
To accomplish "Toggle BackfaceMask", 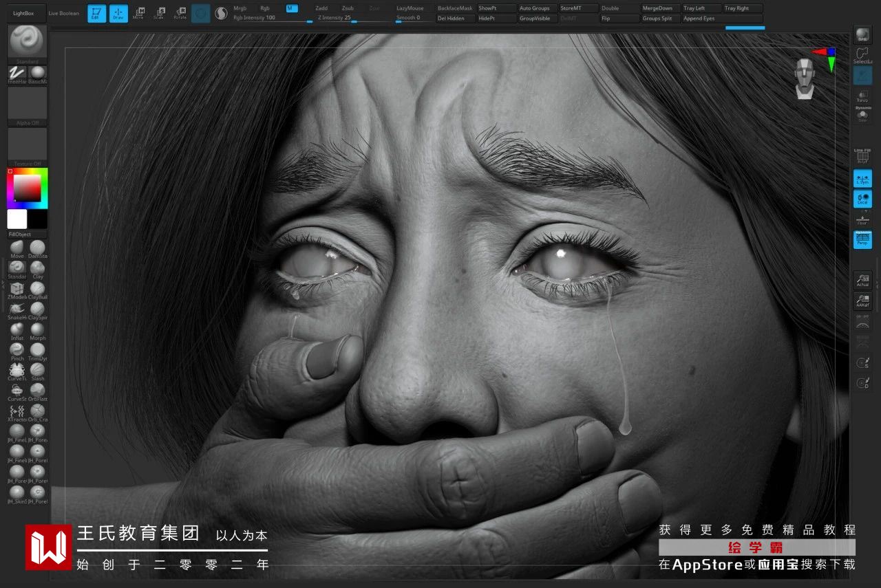I will [x=456, y=8].
